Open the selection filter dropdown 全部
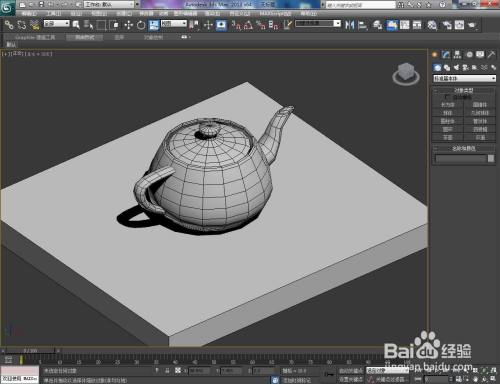Image resolution: width=500 pixels, height=384 pixels. tap(57, 24)
